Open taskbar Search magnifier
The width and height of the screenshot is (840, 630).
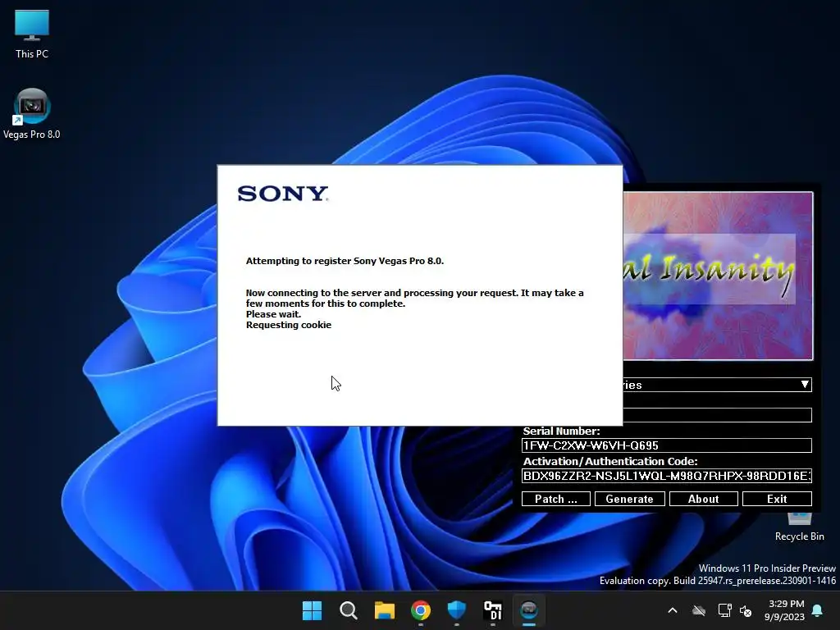348,610
